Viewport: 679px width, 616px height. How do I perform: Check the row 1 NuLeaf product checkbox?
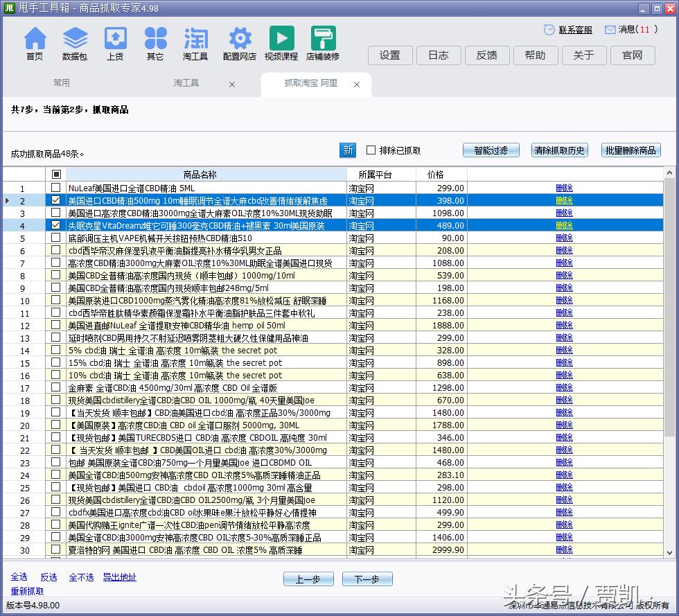(56, 188)
